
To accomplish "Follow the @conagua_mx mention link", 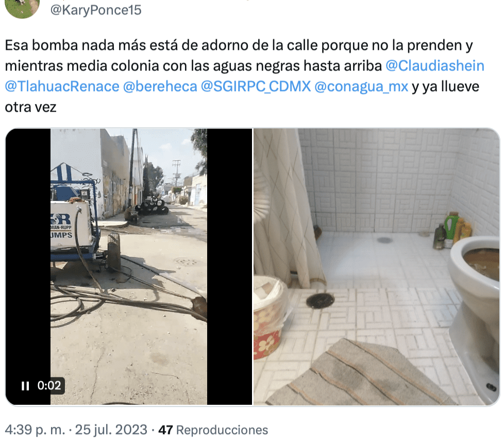I will pyautogui.click(x=361, y=87).
